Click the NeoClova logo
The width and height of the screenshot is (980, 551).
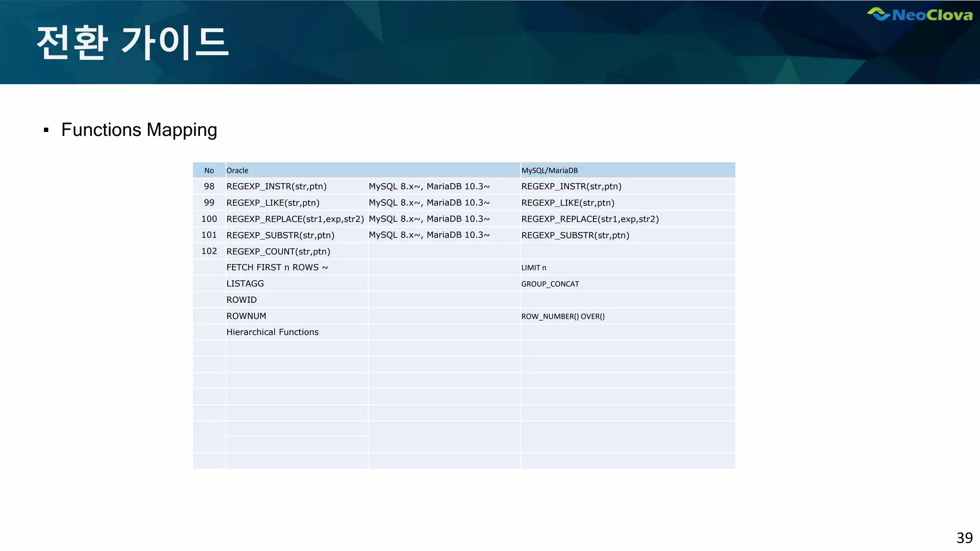pos(919,15)
